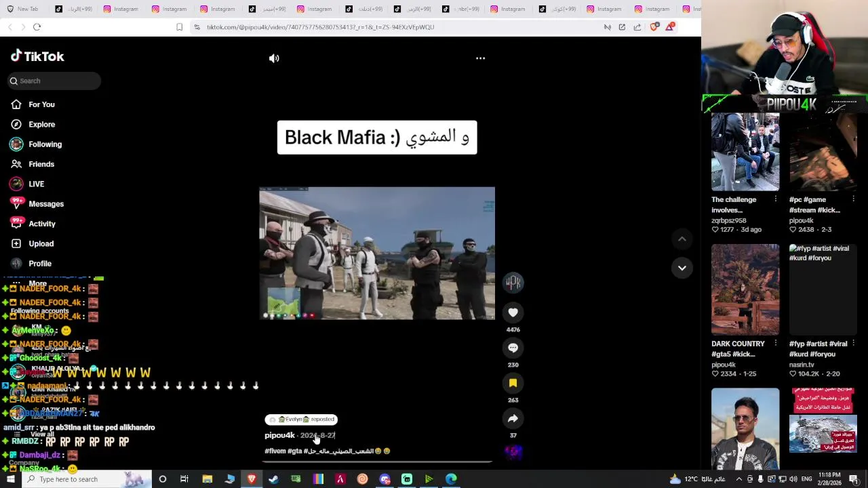Go to the next video arrow
The width and height of the screenshot is (868, 488).
tap(682, 268)
